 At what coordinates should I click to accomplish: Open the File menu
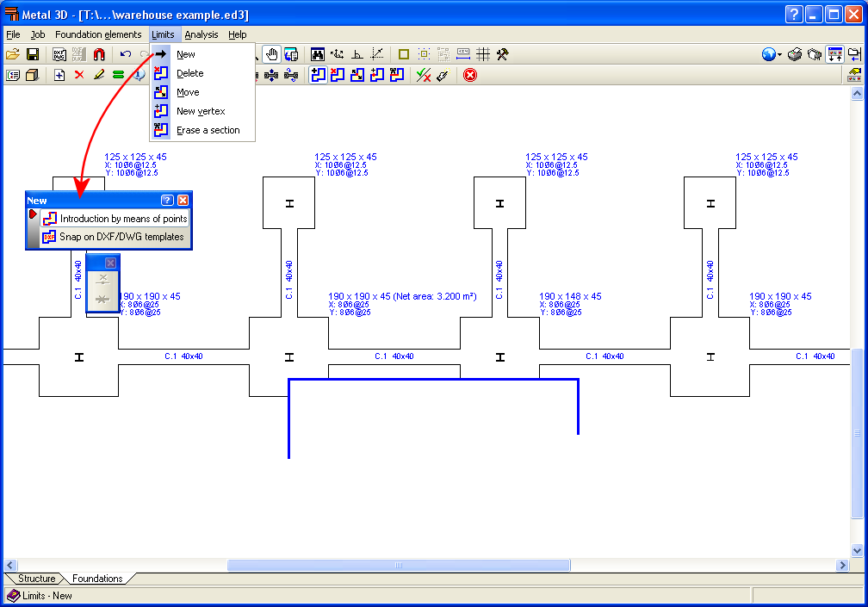(13, 34)
